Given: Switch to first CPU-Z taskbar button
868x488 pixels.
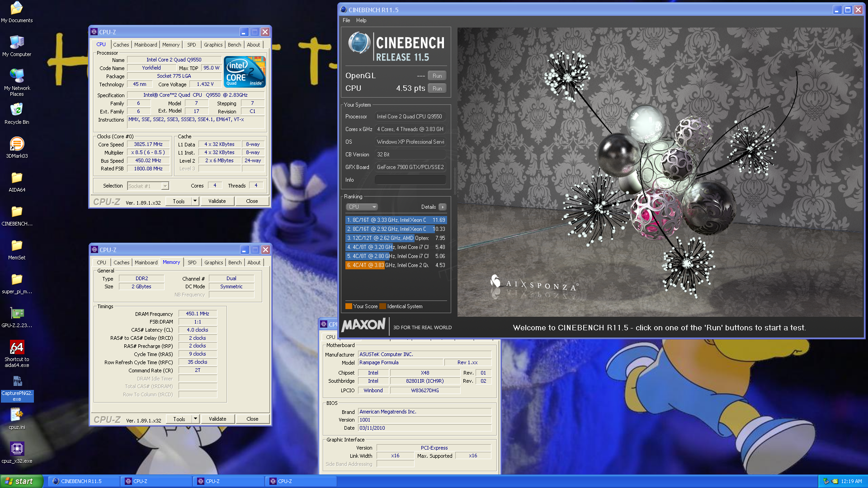Looking at the screenshot, I should click(156, 481).
